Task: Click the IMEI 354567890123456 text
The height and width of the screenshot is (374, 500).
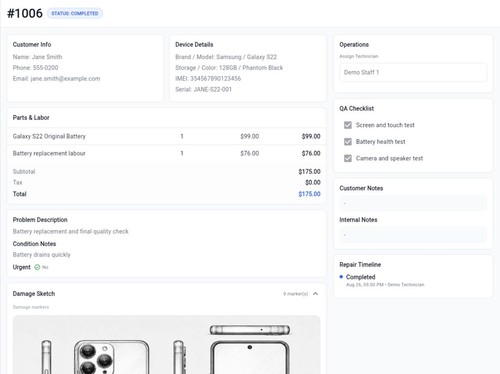Action: pyautogui.click(x=208, y=79)
